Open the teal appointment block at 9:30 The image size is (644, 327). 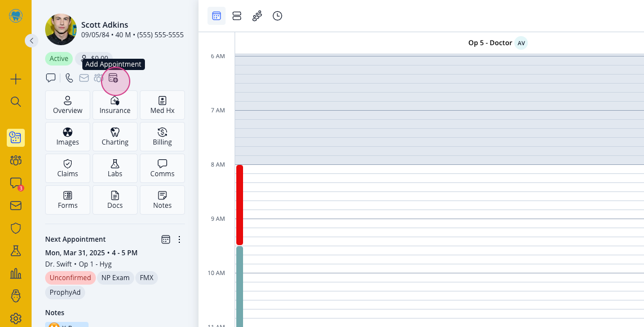pos(240,286)
